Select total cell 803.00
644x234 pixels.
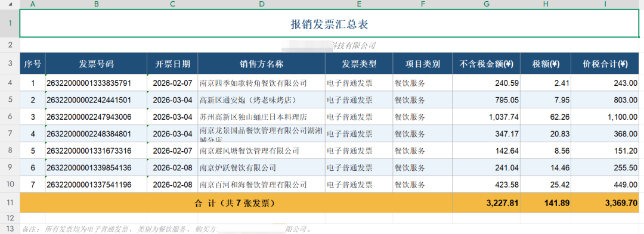tap(605, 99)
